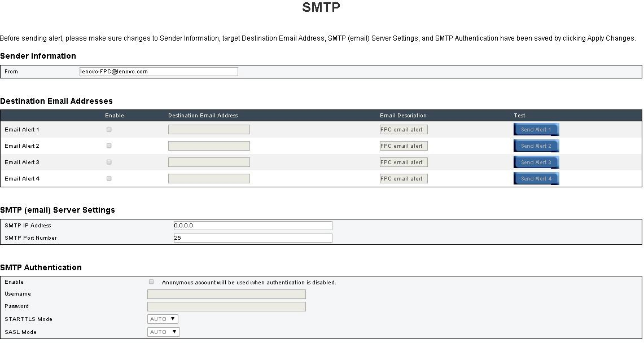Click Email Alert 4 destination address field
644x343 pixels.
209,179
